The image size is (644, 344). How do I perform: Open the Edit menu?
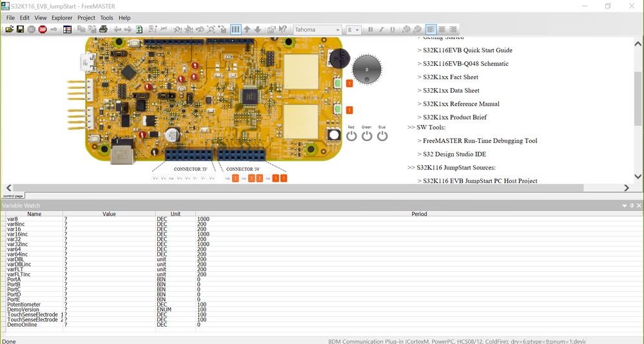[x=24, y=17]
